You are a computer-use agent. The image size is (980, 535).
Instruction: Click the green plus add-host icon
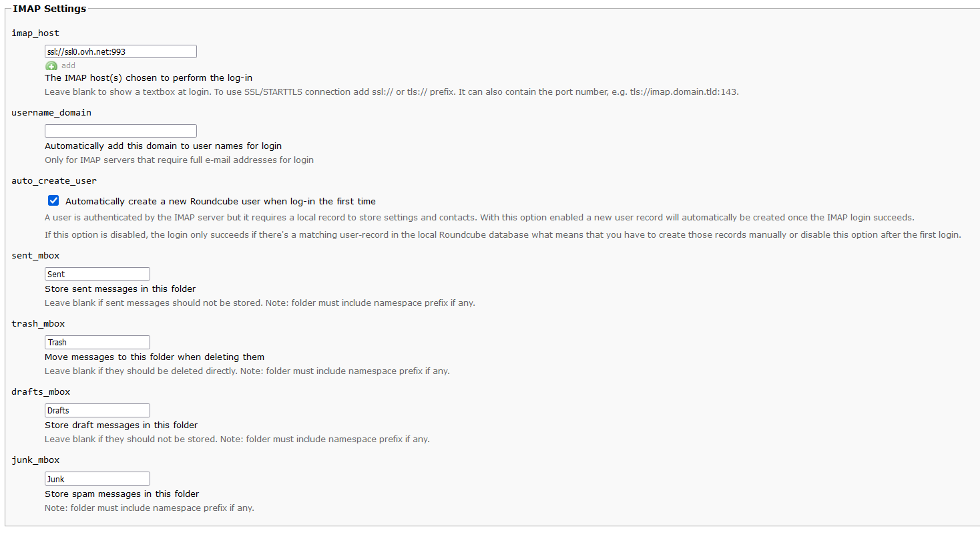tap(51, 65)
